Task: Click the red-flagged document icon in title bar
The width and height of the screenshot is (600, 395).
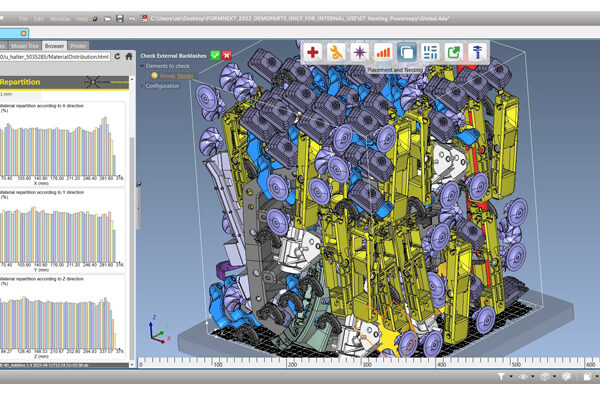Action: (x=144, y=18)
